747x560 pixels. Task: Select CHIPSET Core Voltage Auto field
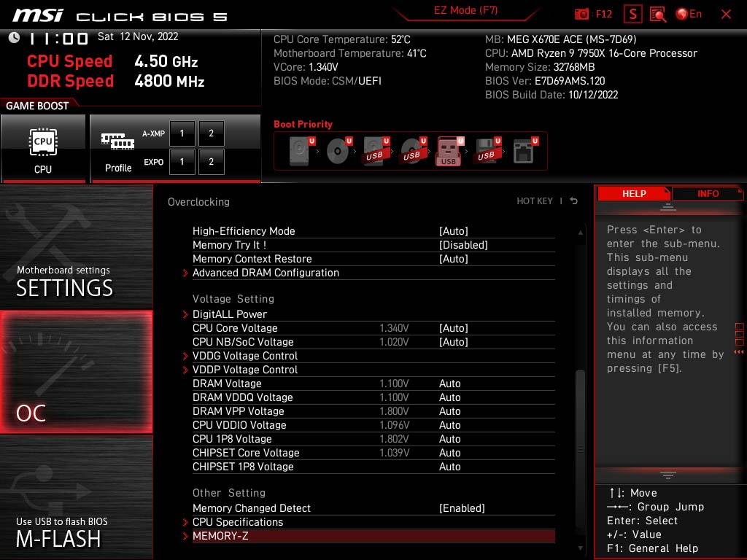point(449,452)
